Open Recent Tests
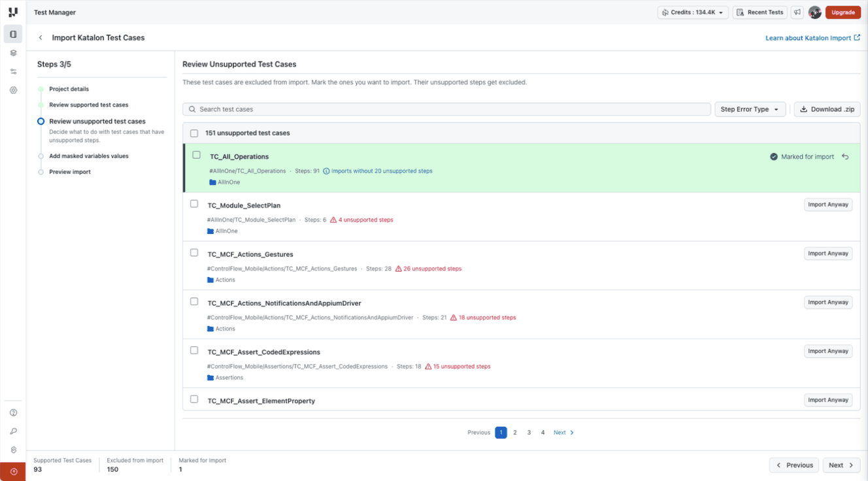 click(759, 12)
